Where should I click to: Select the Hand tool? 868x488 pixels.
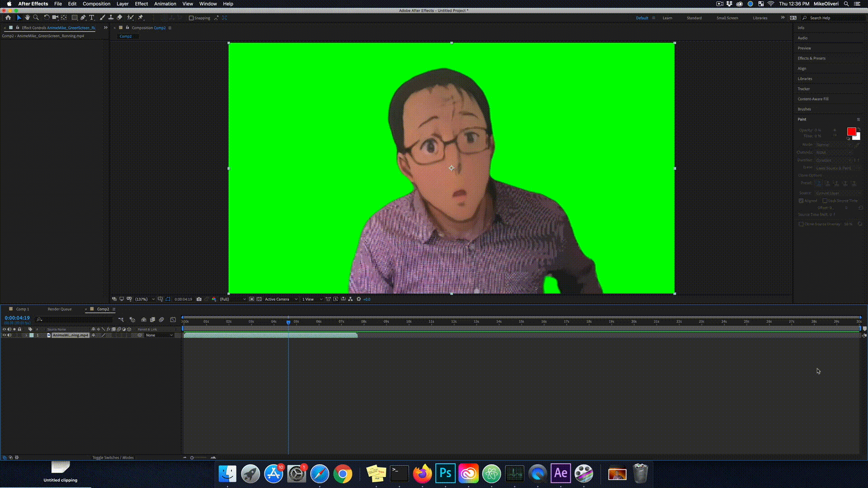(x=27, y=18)
